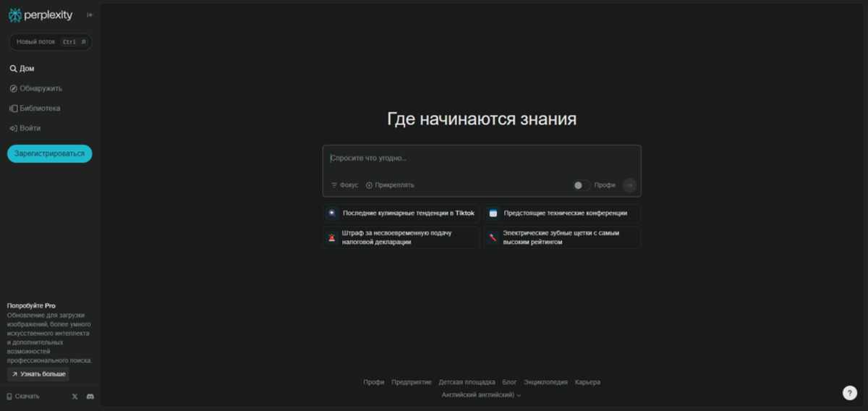This screenshot has height=411, width=868.
Task: Collapse the sidebar with the arrow icon
Action: (90, 14)
